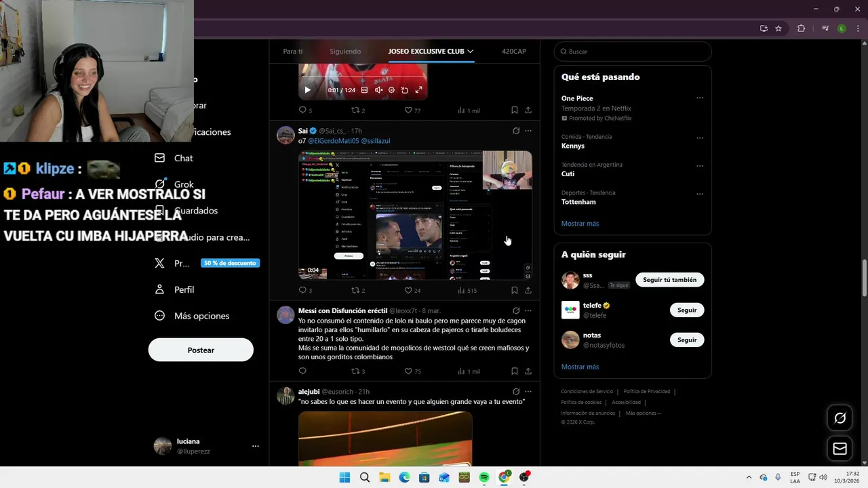The image size is (868, 488).
Task: Open video settings gear on top video
Action: (x=391, y=90)
